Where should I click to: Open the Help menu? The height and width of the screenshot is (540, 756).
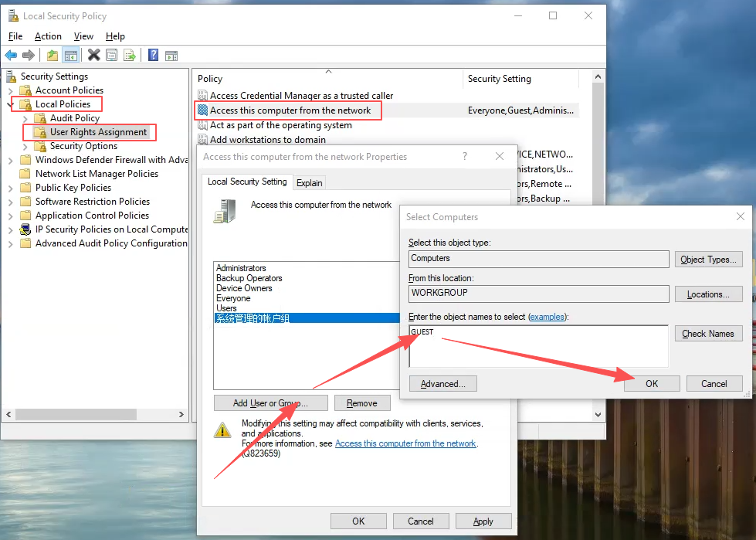pos(115,36)
